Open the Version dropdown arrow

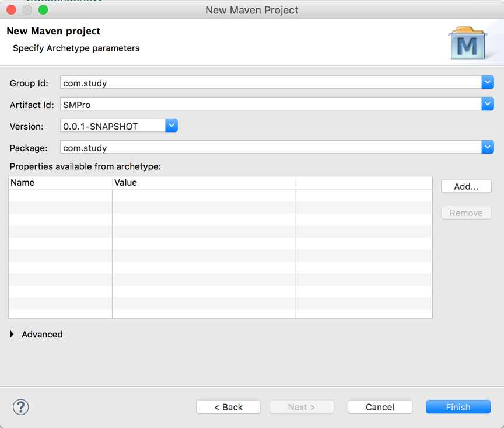171,126
